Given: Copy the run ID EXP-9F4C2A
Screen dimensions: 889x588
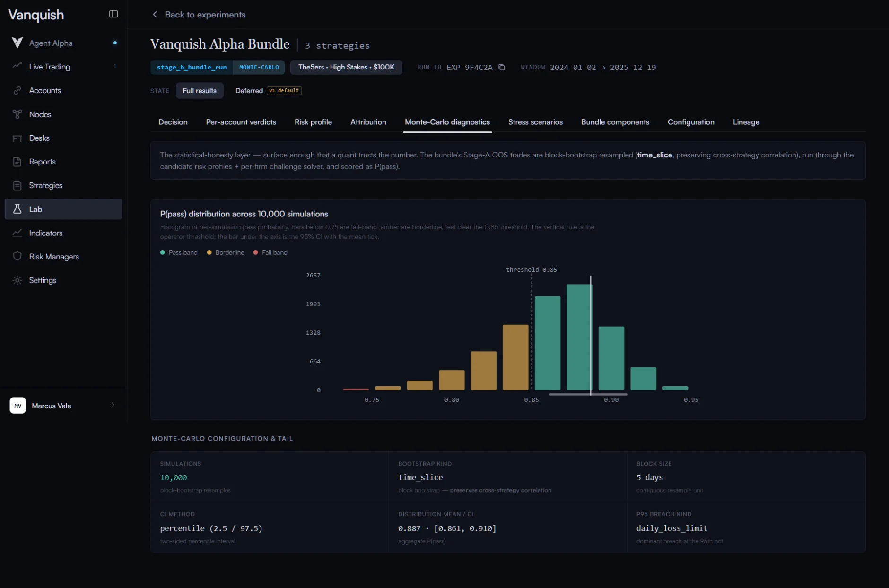Looking at the screenshot, I should click(502, 67).
